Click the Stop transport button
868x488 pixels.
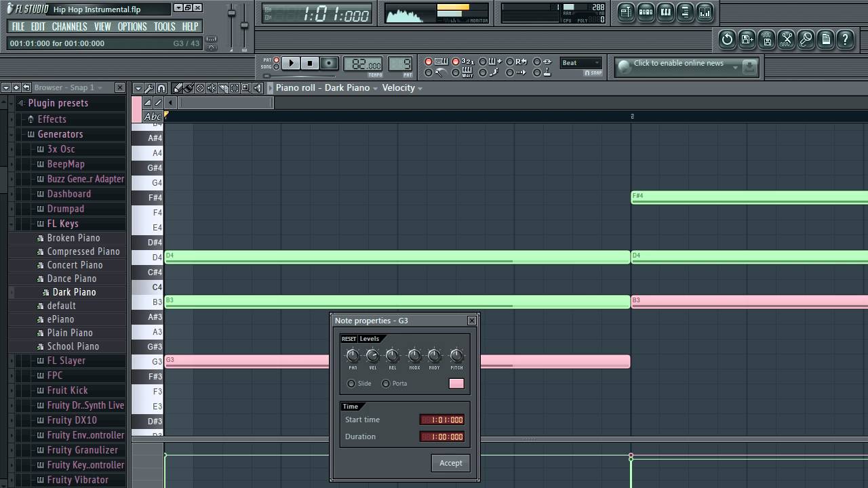pyautogui.click(x=310, y=63)
